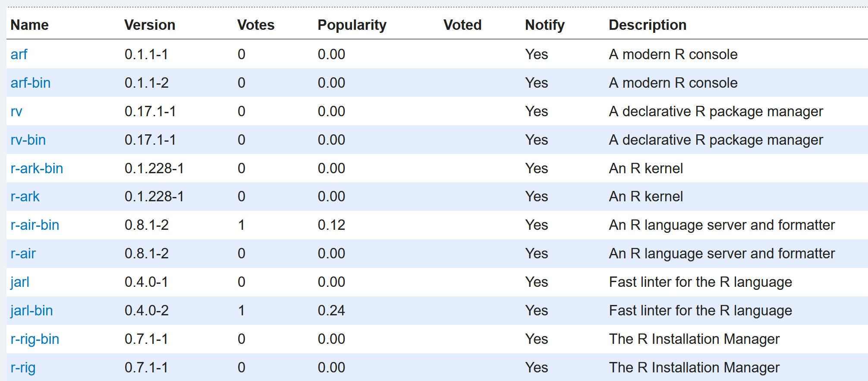Click the Version column header
868x381 pixels.
[150, 25]
